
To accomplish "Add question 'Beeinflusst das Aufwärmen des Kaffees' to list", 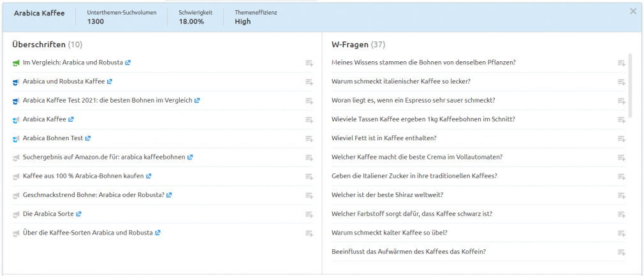I will click(x=622, y=252).
